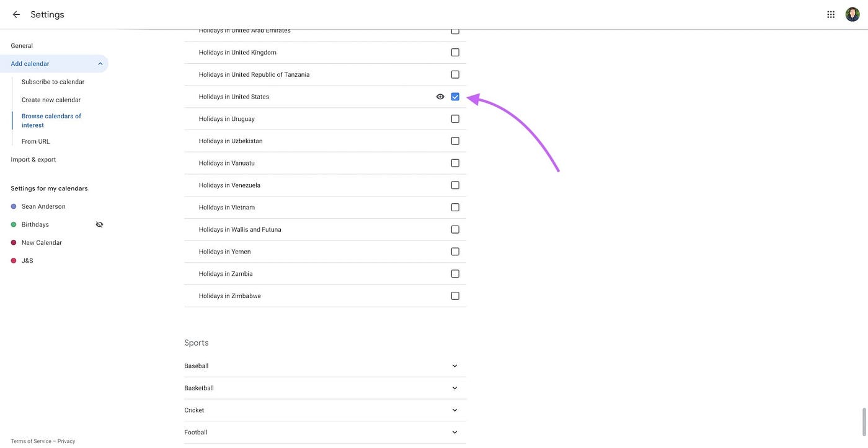The image size is (868, 448).
Task: Open the Google apps grid
Action: pos(831,14)
